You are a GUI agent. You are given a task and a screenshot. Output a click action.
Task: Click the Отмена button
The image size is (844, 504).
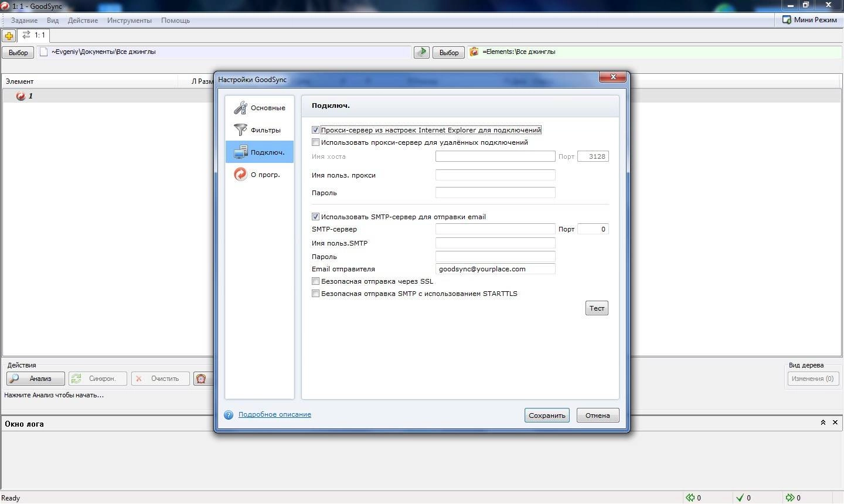tap(597, 416)
